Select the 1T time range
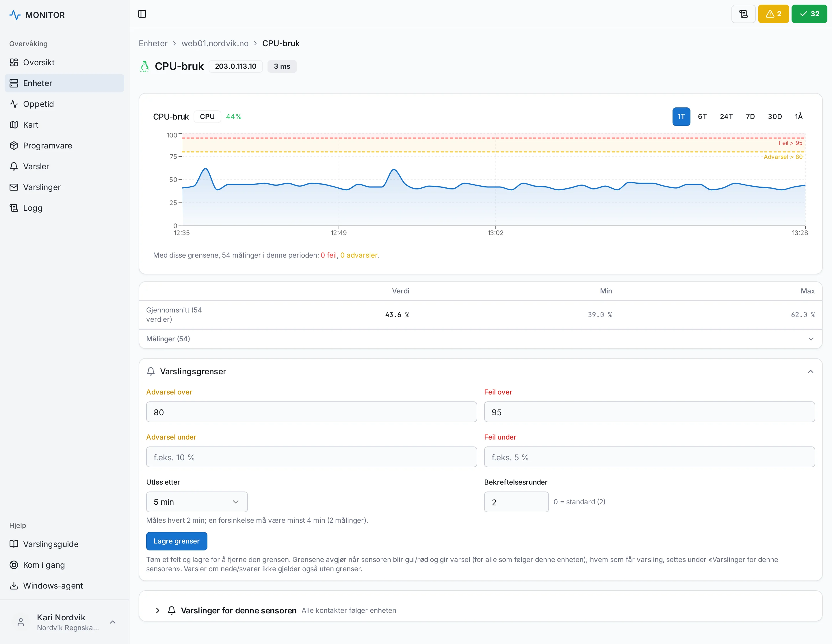 click(x=681, y=117)
